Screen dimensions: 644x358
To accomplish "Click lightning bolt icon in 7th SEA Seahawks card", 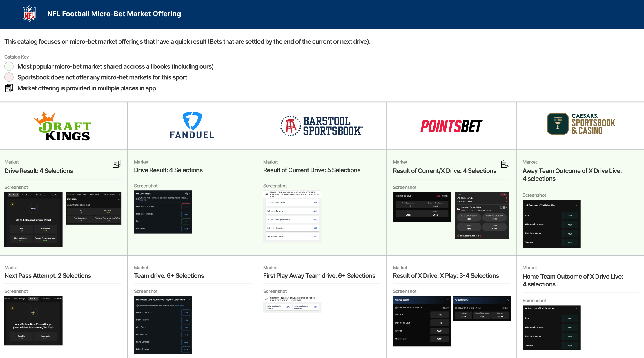I will [x=12, y=204].
